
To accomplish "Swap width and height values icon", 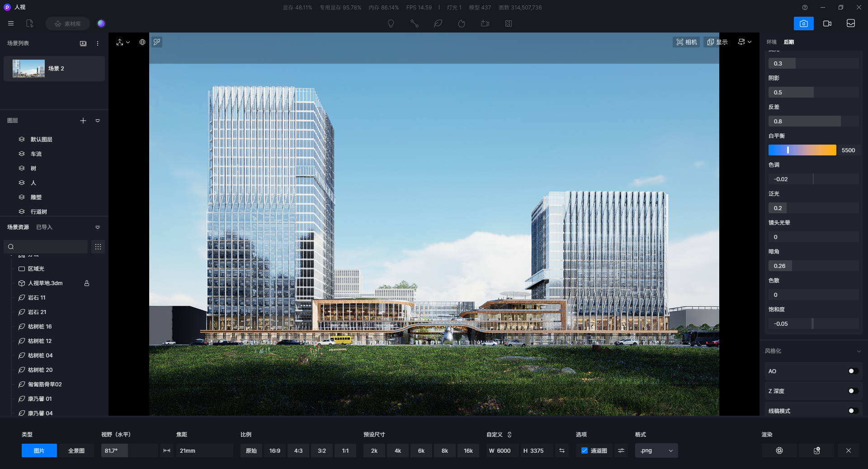I will pos(561,450).
